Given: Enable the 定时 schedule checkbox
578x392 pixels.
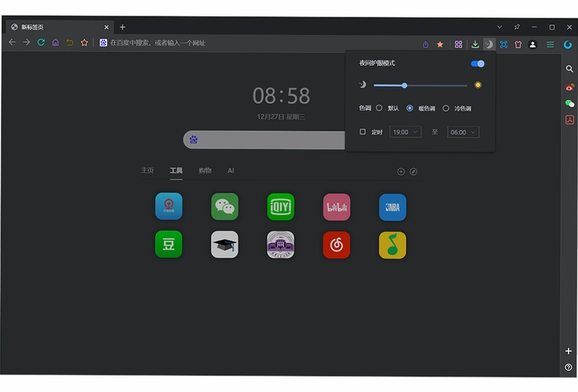Looking at the screenshot, I should (x=363, y=131).
